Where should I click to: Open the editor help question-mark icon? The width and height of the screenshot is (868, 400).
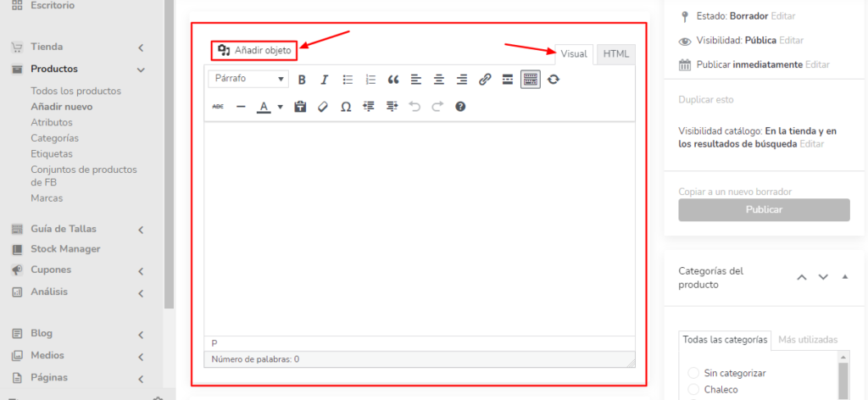[x=460, y=107]
